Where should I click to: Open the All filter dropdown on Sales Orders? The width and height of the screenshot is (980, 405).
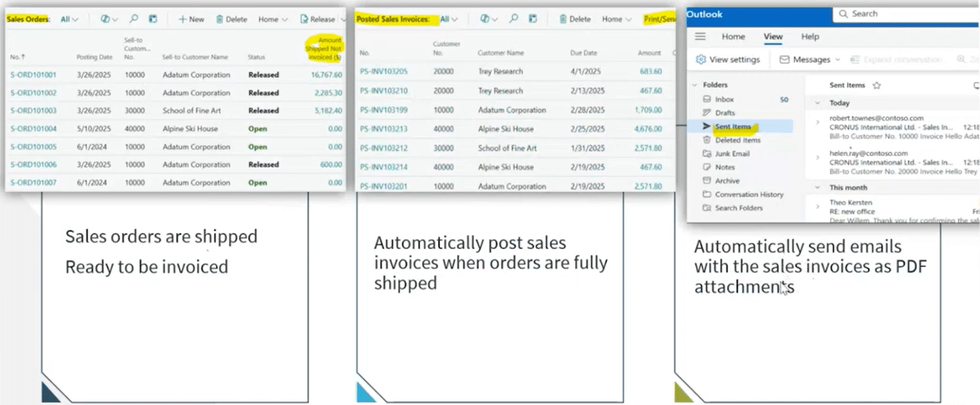coord(69,19)
